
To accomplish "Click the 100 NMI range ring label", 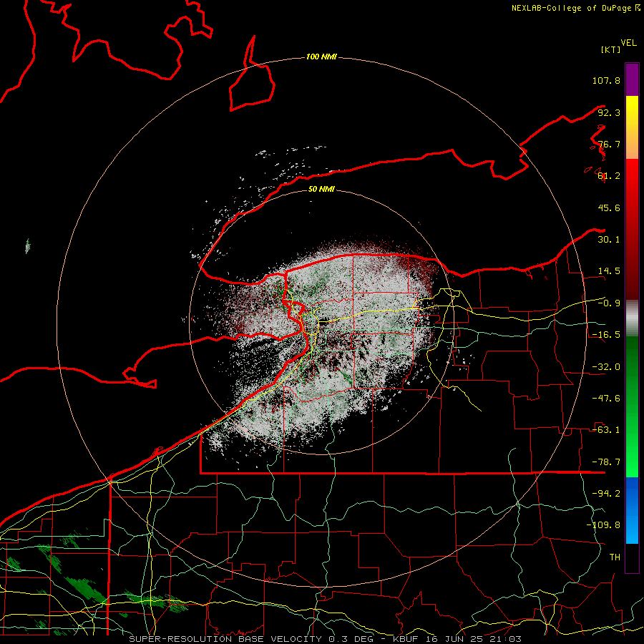I will [x=321, y=57].
